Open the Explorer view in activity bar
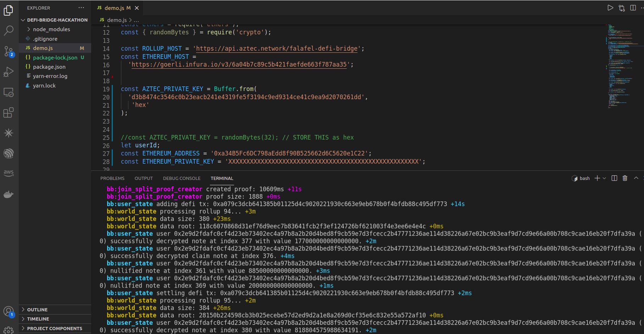This screenshot has height=334, width=644. pyautogui.click(x=9, y=11)
